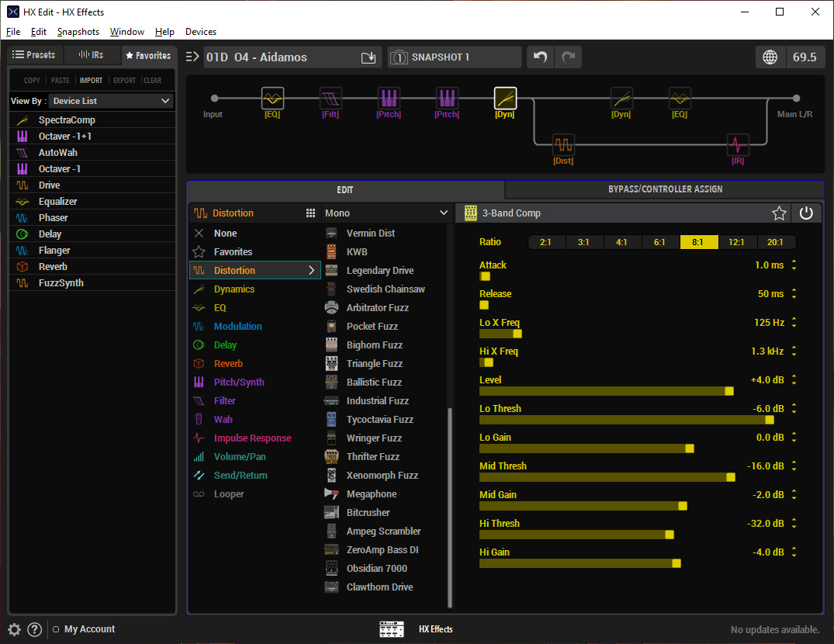Select the last EQ block before Main L/R
This screenshot has height=644, width=834.
coord(680,99)
